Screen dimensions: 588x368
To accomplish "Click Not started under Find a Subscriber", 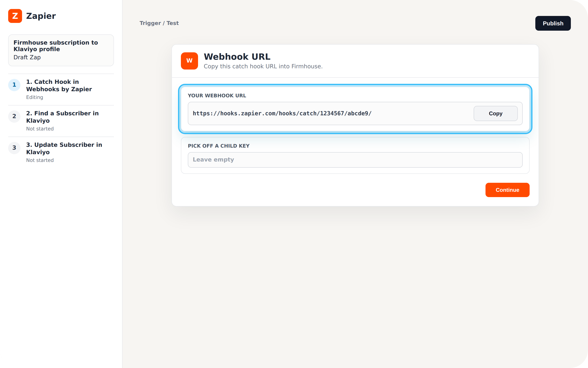I will pos(40,129).
